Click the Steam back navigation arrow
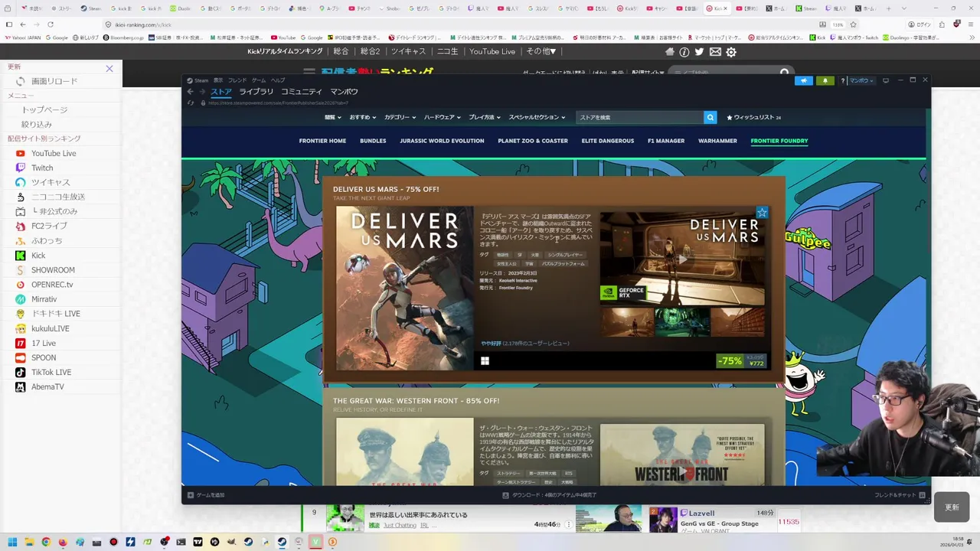The image size is (980, 551). [190, 92]
